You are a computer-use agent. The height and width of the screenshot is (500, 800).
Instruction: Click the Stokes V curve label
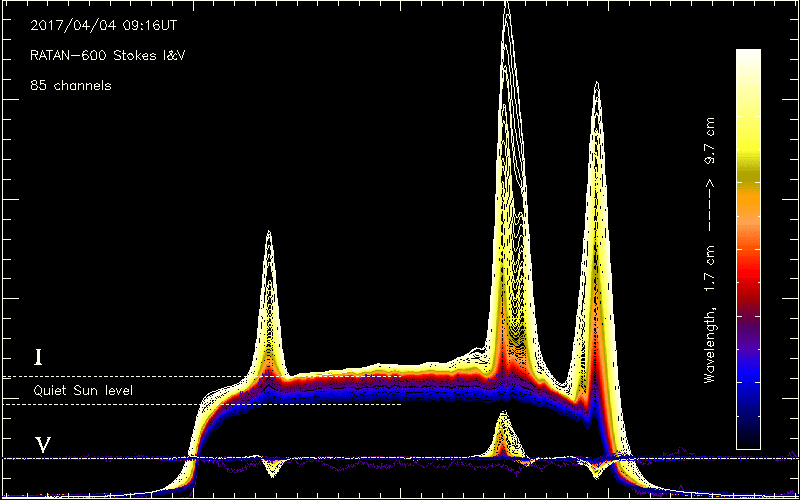click(x=42, y=445)
